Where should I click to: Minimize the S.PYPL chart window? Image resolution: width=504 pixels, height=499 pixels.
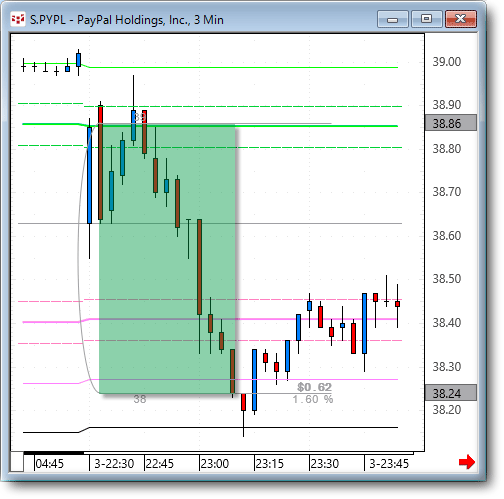tap(393, 19)
